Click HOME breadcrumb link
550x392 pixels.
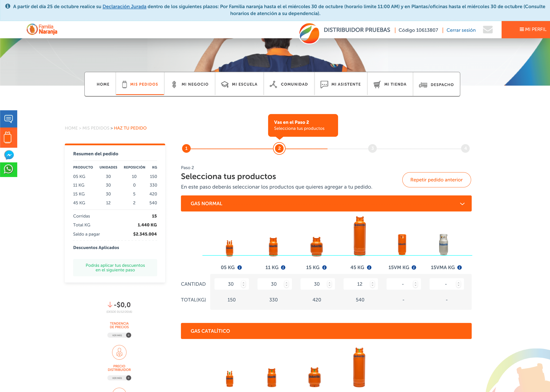pyautogui.click(x=71, y=128)
